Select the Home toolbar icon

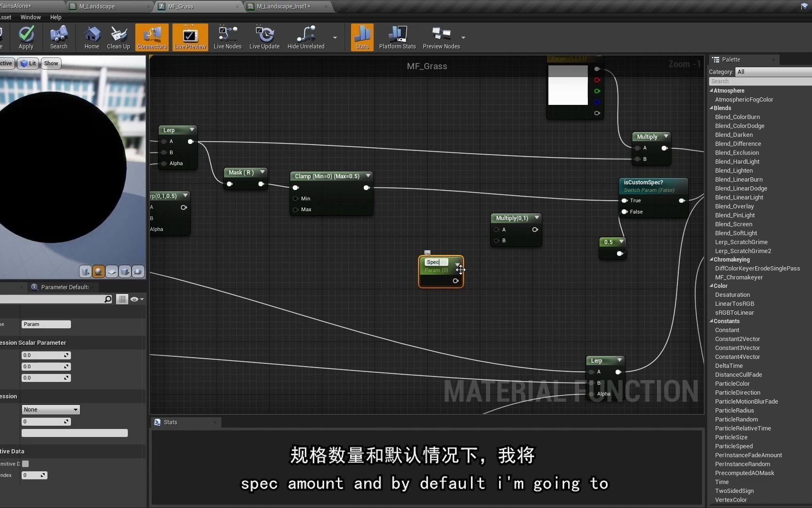coord(92,38)
